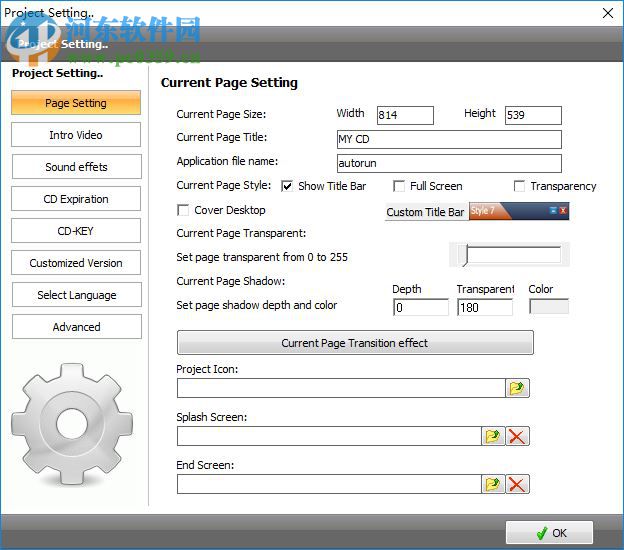Close the Project Setting dialog
The height and width of the screenshot is (550, 624).
[x=608, y=13]
